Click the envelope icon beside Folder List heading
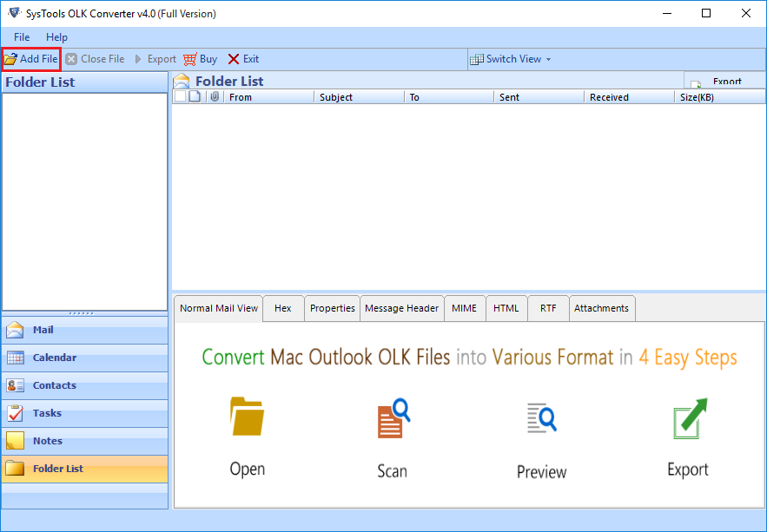The height and width of the screenshot is (532, 767). [182, 81]
